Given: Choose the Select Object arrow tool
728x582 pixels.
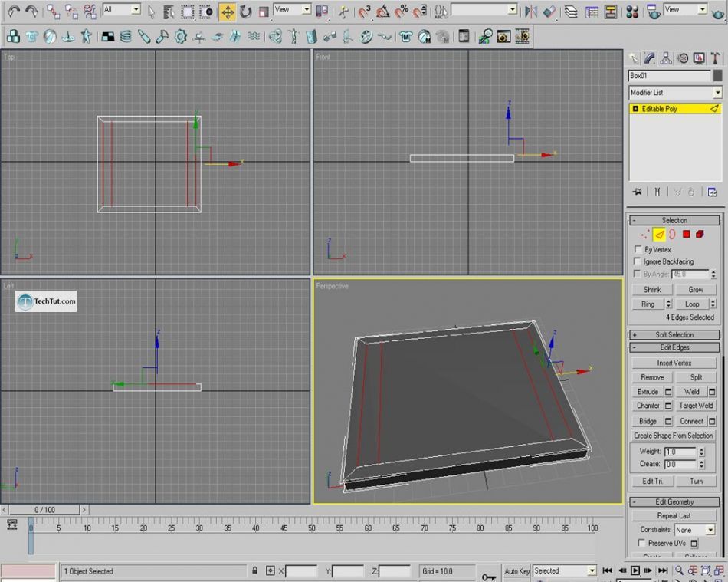Looking at the screenshot, I should [152, 12].
